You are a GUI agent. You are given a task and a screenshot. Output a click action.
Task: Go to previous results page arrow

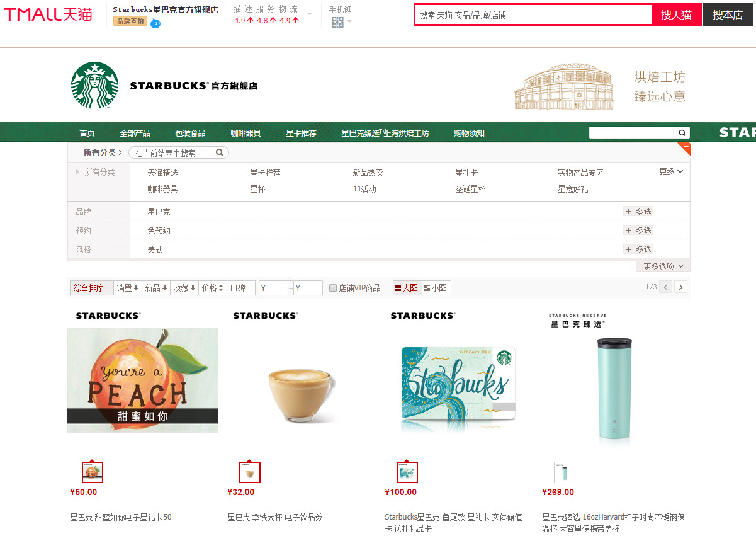click(665, 287)
